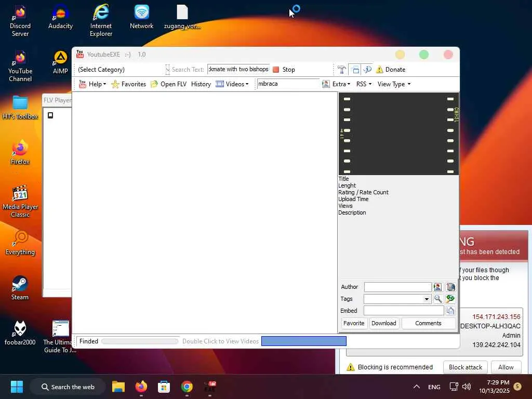Open File Explorer from the taskbar
532x399 pixels.
(x=118, y=387)
